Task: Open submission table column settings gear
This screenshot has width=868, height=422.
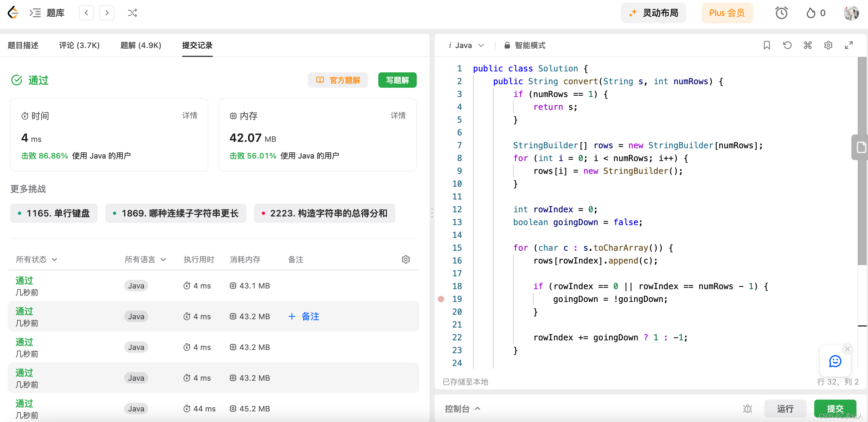Action: tap(406, 259)
